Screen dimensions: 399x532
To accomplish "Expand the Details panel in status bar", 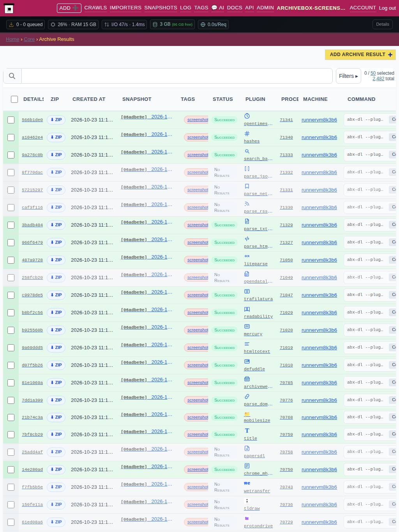I will [382, 24].
